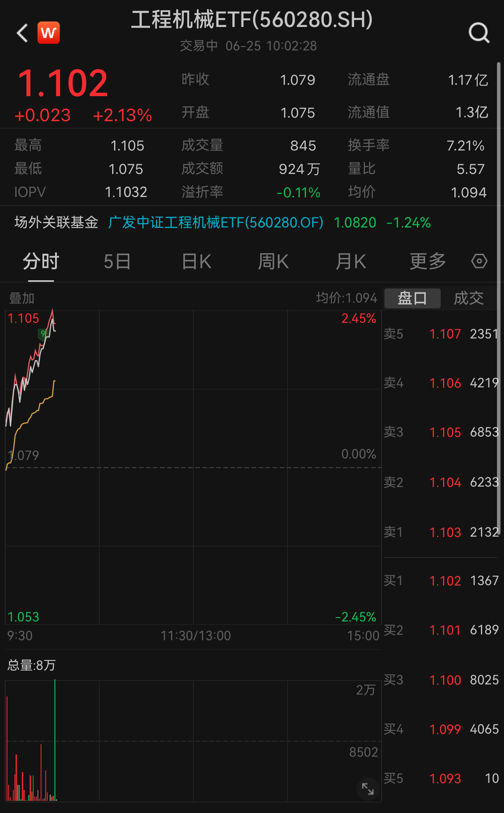This screenshot has width=504, height=813.
Task: Tap the green marker badge on chart
Action: pyautogui.click(x=43, y=335)
